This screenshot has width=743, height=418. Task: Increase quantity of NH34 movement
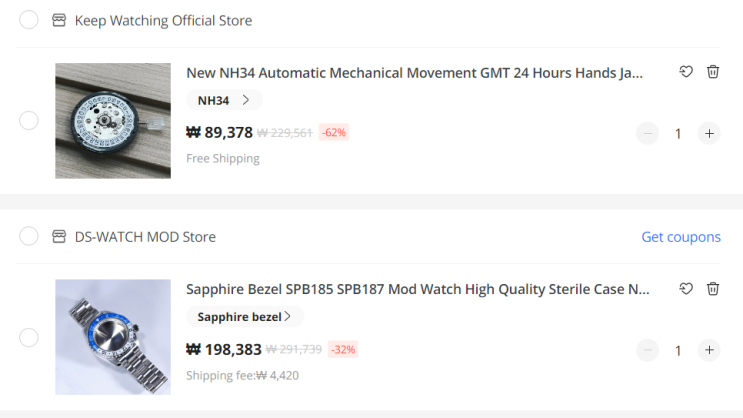click(709, 133)
